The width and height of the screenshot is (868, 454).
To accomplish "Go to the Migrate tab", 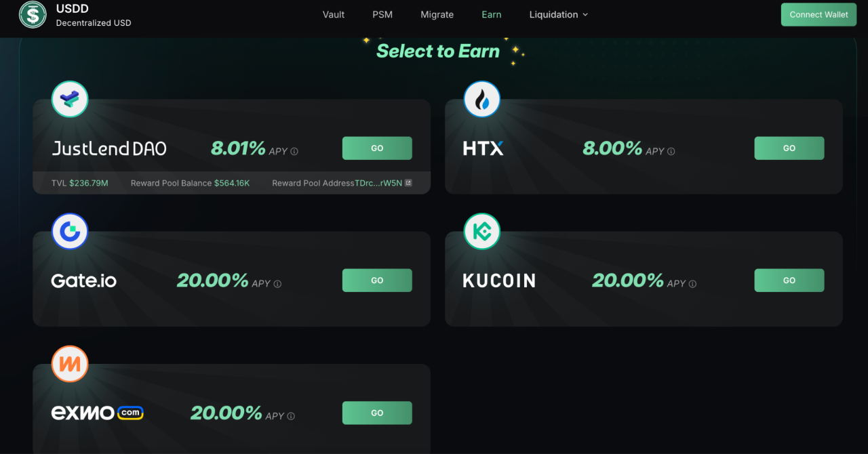I will click(x=437, y=14).
